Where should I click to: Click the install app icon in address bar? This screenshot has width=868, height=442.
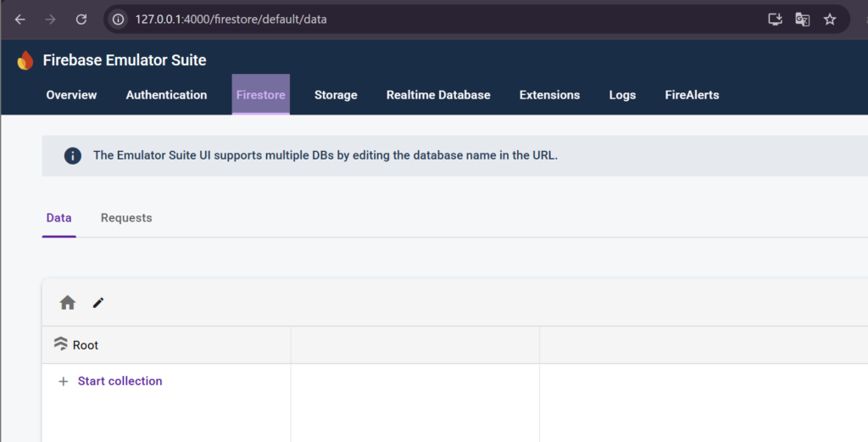click(774, 19)
